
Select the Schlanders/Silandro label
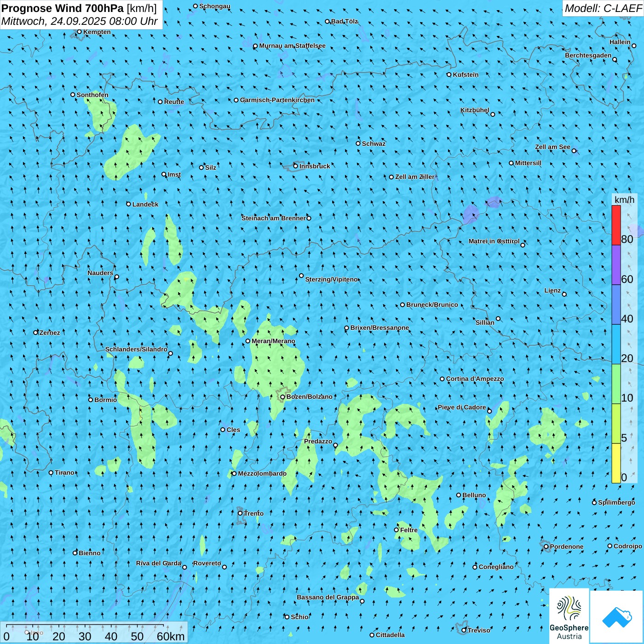(136, 349)
